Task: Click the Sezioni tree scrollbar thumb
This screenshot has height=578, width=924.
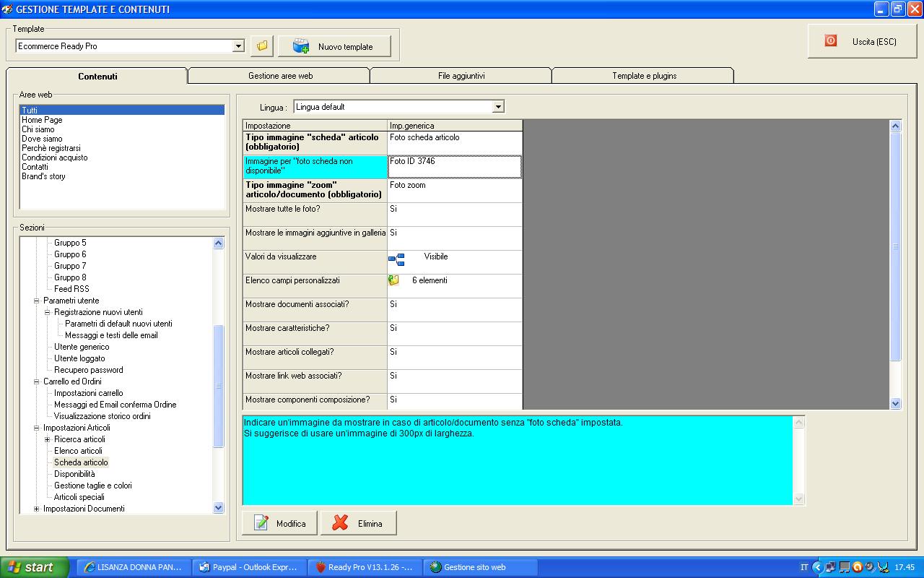Action: pyautogui.click(x=219, y=387)
